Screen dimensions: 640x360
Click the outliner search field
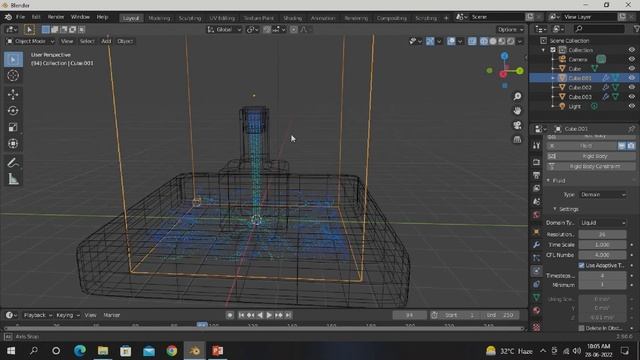(599, 29)
